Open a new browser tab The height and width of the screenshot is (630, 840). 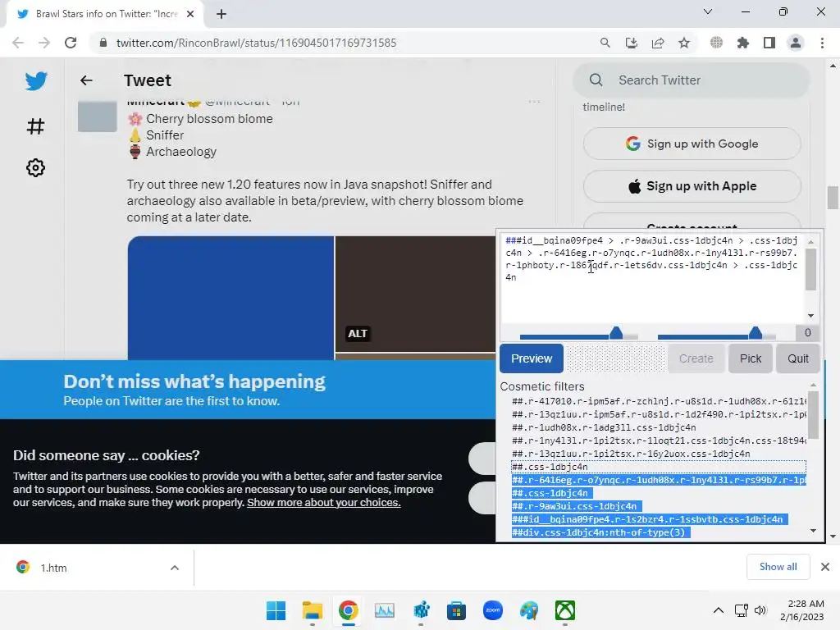[221, 14]
